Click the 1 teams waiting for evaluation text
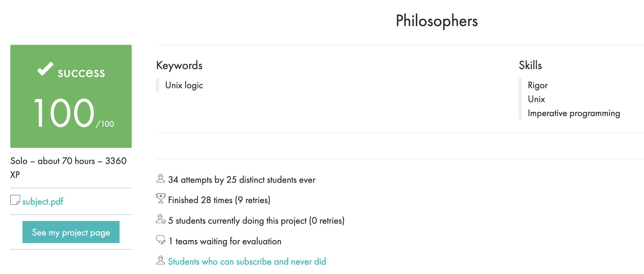 225,241
